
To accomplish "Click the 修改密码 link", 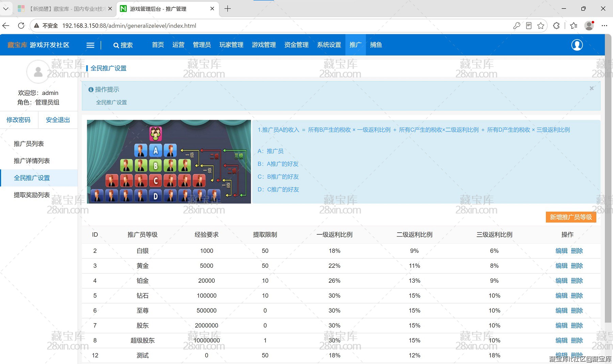I will click(19, 120).
